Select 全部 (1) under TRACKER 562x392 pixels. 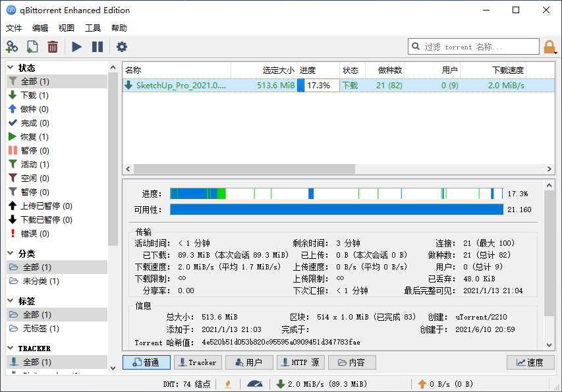(x=57, y=362)
